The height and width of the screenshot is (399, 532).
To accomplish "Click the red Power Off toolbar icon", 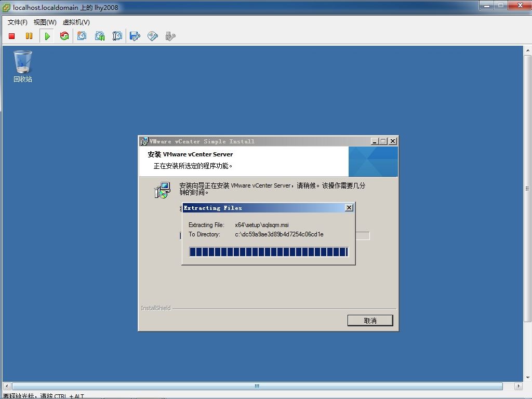I will tap(11, 36).
